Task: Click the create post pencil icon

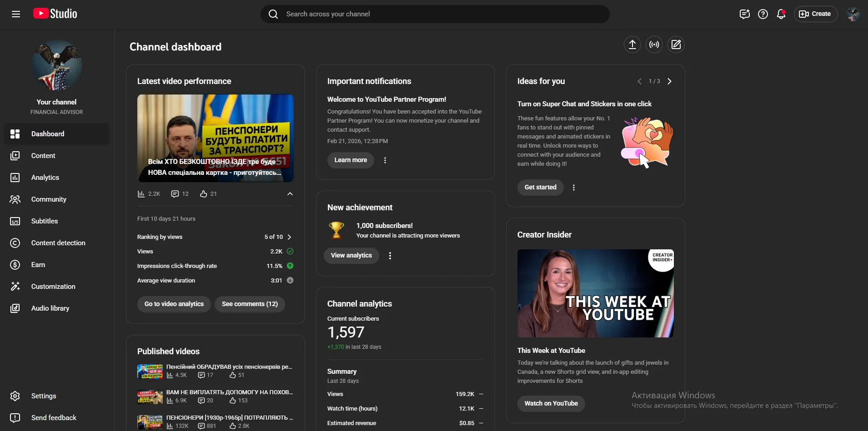Action: 676,45
